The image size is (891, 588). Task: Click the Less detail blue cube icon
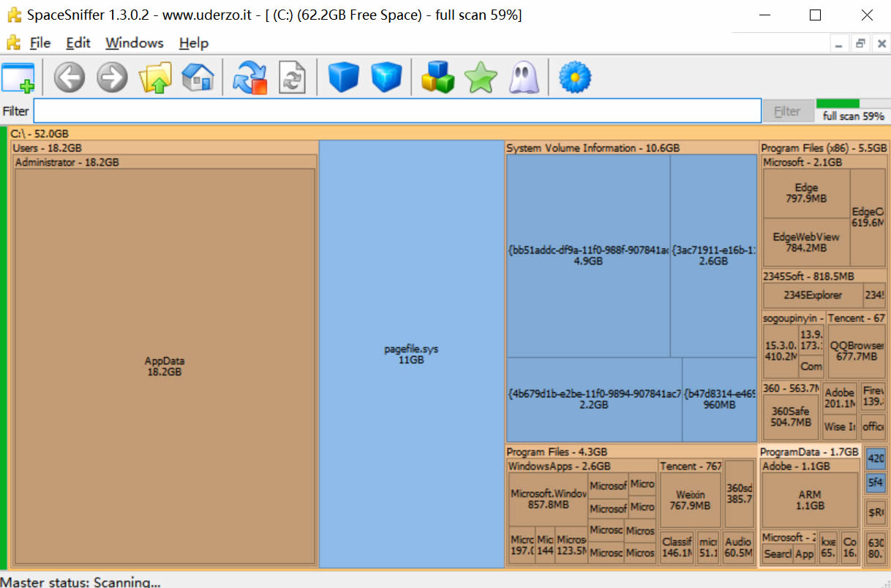[x=344, y=77]
